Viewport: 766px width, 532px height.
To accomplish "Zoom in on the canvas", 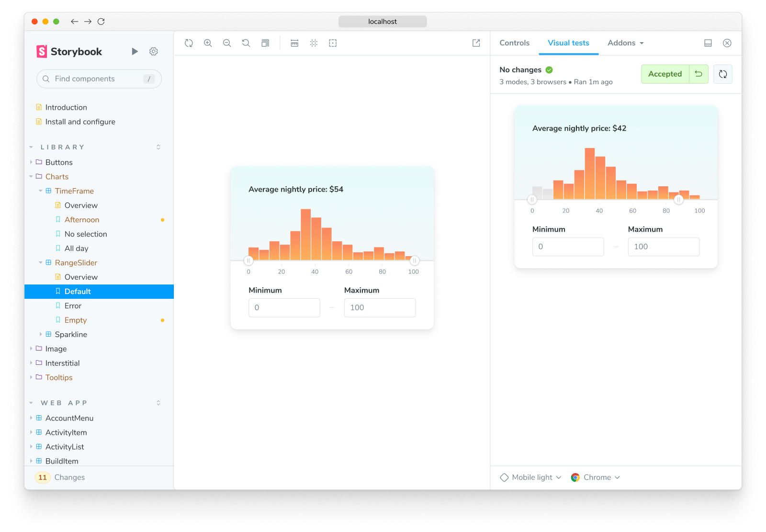I will [208, 43].
